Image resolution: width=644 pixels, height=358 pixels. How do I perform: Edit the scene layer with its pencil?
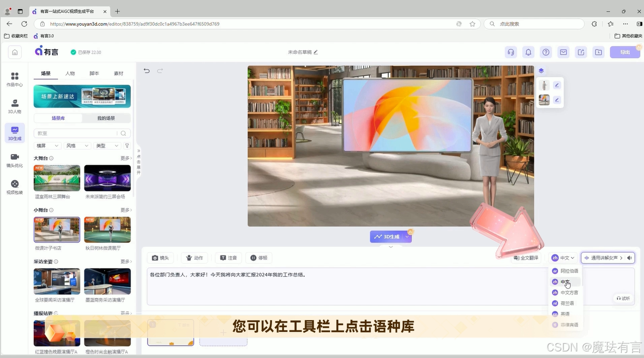coord(557,100)
